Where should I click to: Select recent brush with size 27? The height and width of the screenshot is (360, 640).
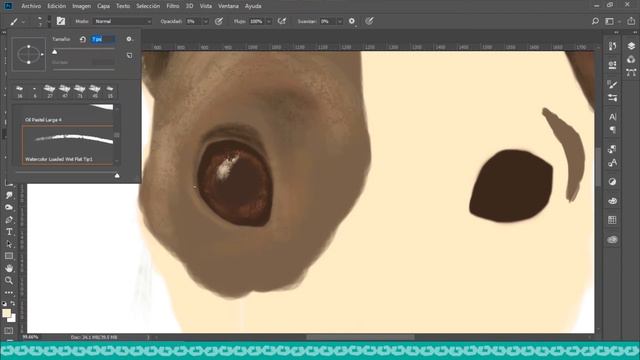tap(50, 91)
